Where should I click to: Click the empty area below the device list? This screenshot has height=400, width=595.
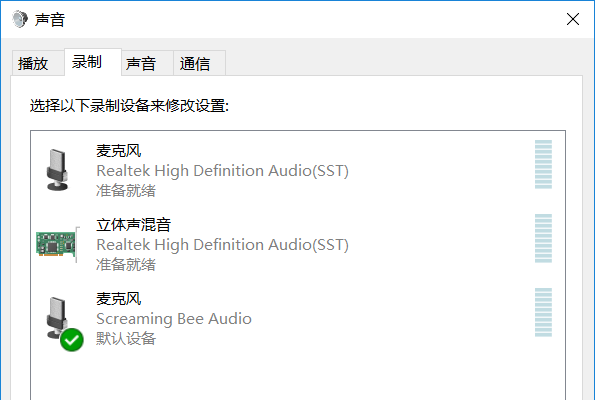(x=298, y=376)
